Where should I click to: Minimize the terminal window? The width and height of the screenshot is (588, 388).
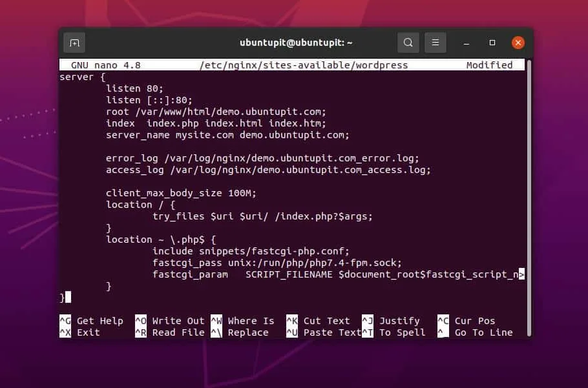pos(466,42)
